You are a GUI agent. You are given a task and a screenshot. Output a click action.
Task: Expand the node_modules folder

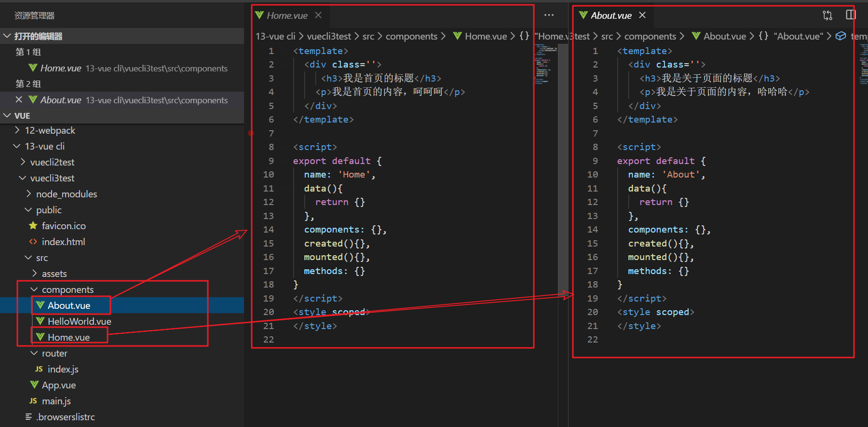tap(28, 194)
